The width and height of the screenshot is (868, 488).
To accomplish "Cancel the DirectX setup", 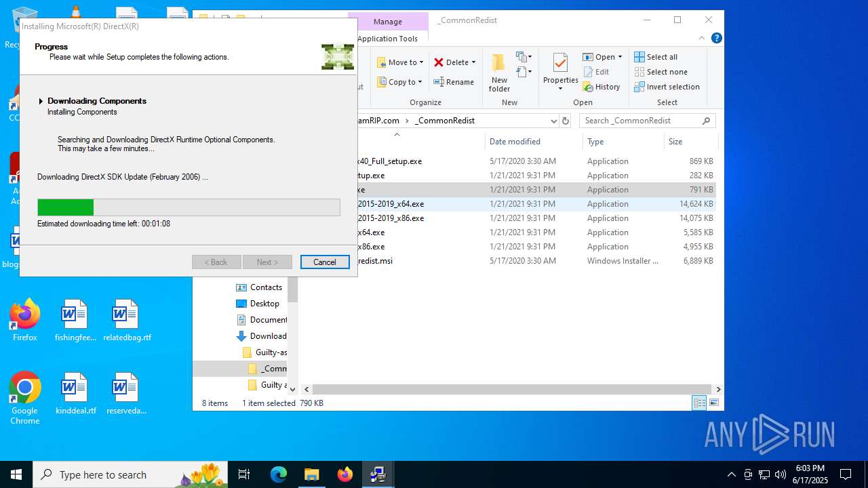I will coord(325,262).
